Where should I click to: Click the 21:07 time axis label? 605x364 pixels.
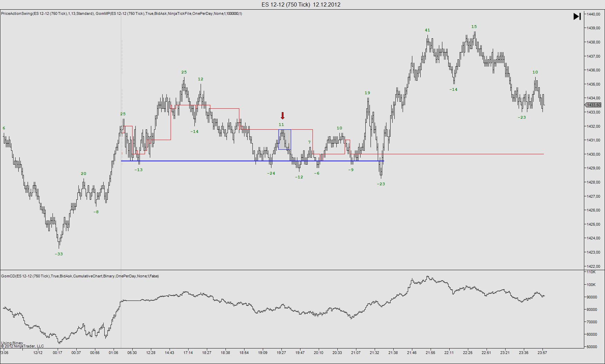coord(356,353)
